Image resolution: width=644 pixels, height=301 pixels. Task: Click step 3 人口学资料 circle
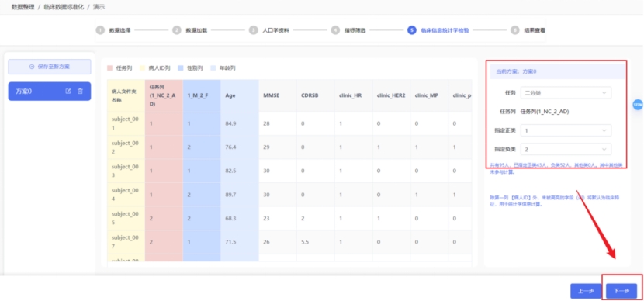[x=254, y=30]
